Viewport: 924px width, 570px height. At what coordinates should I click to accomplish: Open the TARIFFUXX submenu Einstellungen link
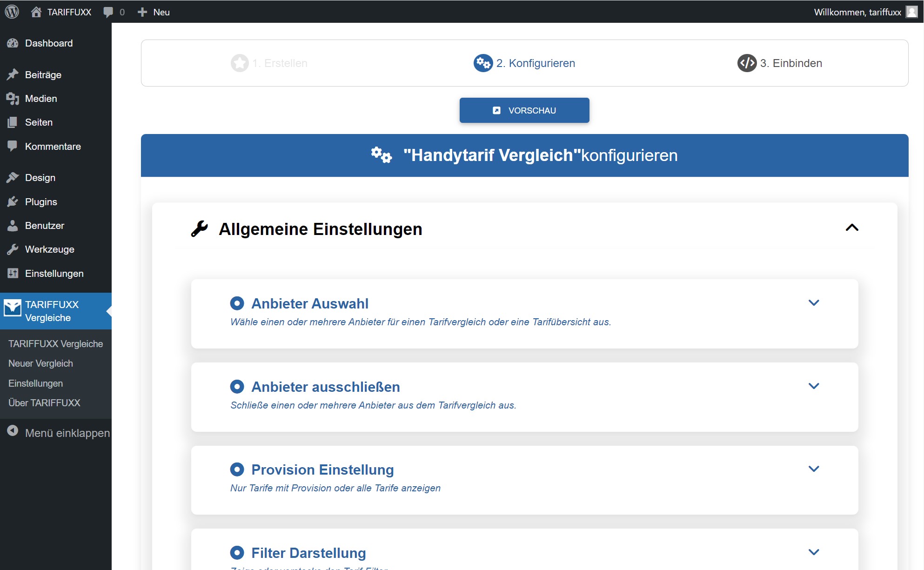(x=35, y=383)
